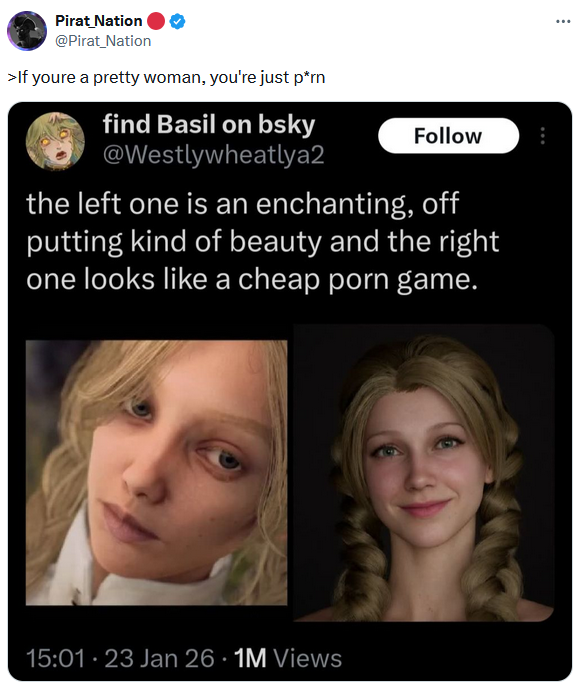The height and width of the screenshot is (690, 578).
Task: Open the quoted post's vertical three-dot menu
Action: tap(542, 136)
